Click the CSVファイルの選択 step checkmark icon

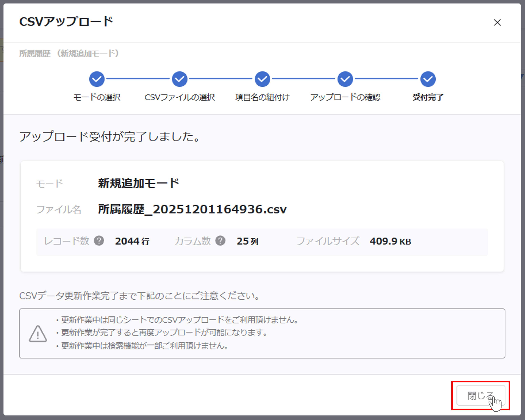point(179,79)
